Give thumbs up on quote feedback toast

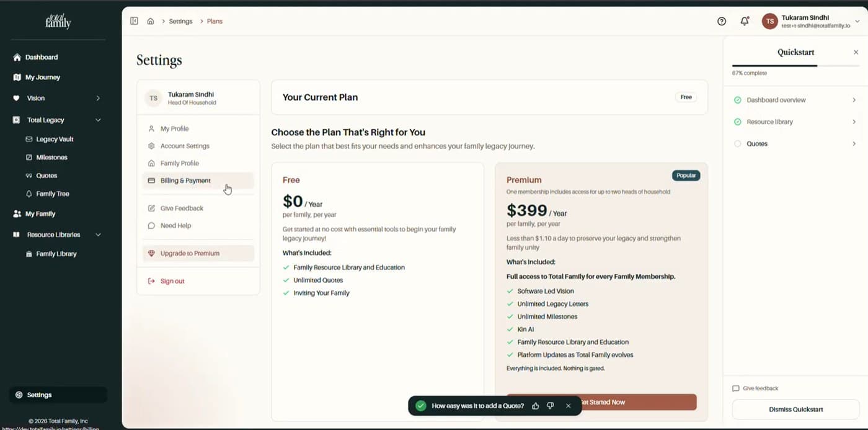point(536,406)
